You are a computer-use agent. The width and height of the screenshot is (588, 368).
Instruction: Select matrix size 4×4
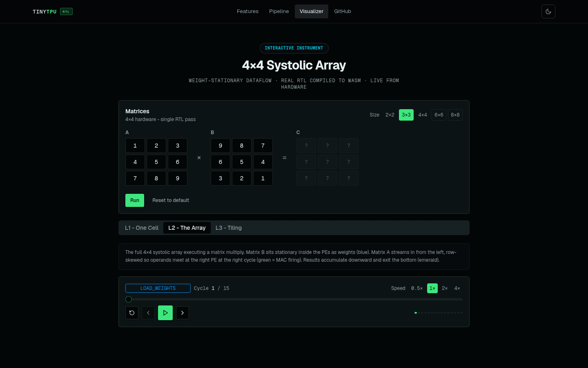(423, 115)
